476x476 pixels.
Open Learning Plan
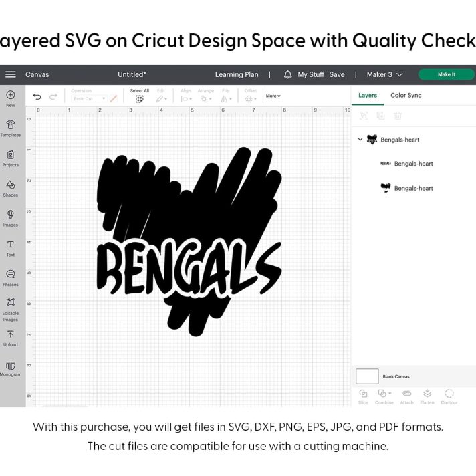coord(237,74)
